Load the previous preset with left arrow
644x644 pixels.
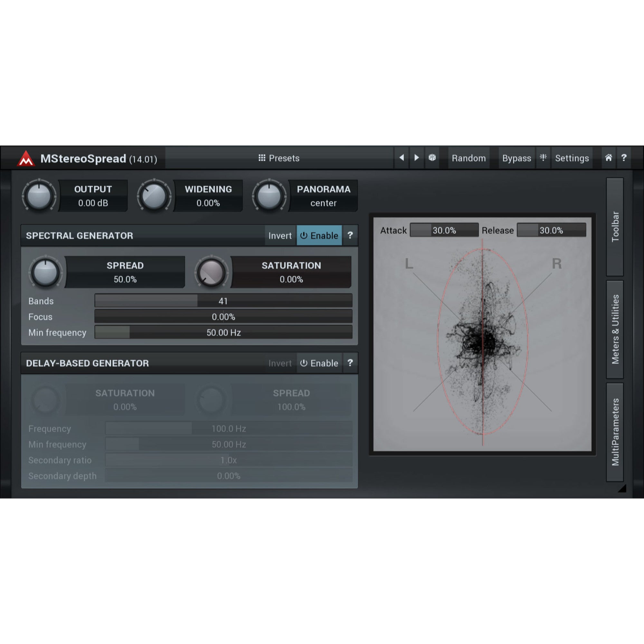click(402, 158)
